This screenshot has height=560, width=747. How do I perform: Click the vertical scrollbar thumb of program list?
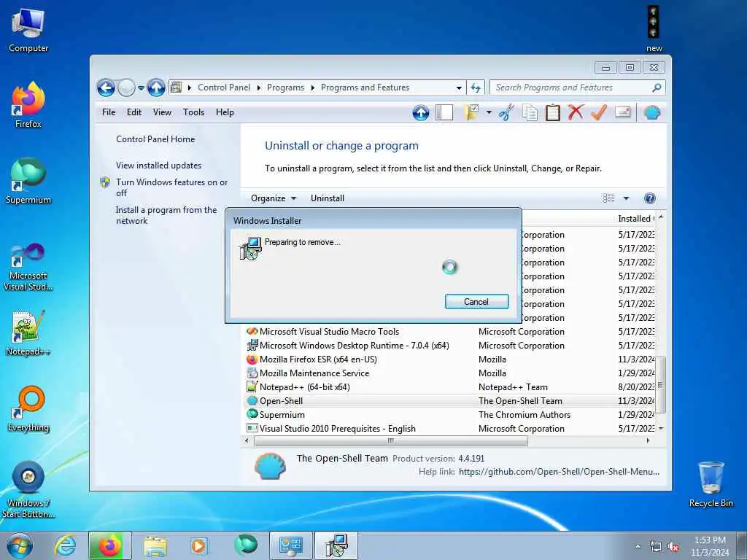coord(660,385)
